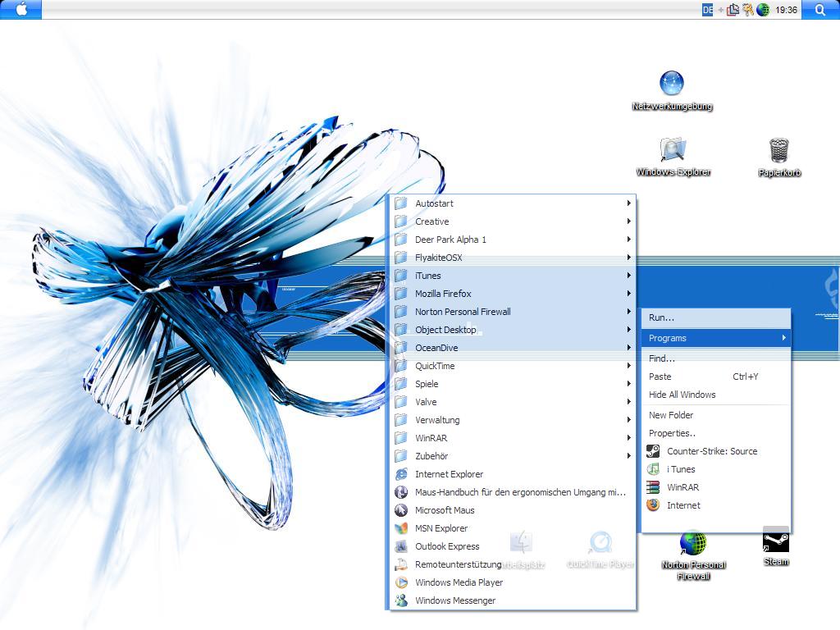Screen dimensions: 840x630
Task: Switch the DE language indicator
Action: point(707,10)
